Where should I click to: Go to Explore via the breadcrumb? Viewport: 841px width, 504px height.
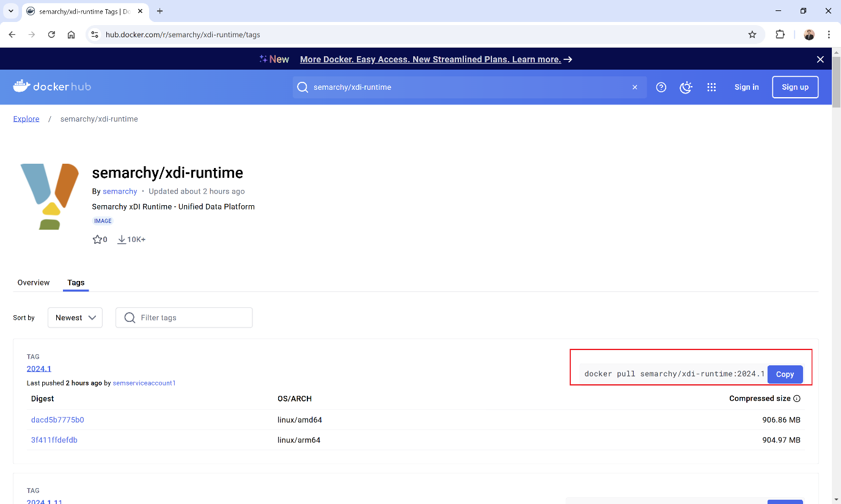tap(26, 119)
